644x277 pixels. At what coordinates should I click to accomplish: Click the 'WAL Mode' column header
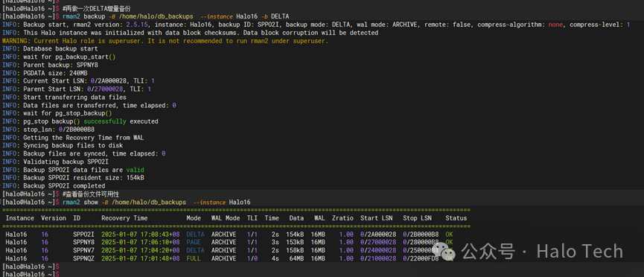226,218
